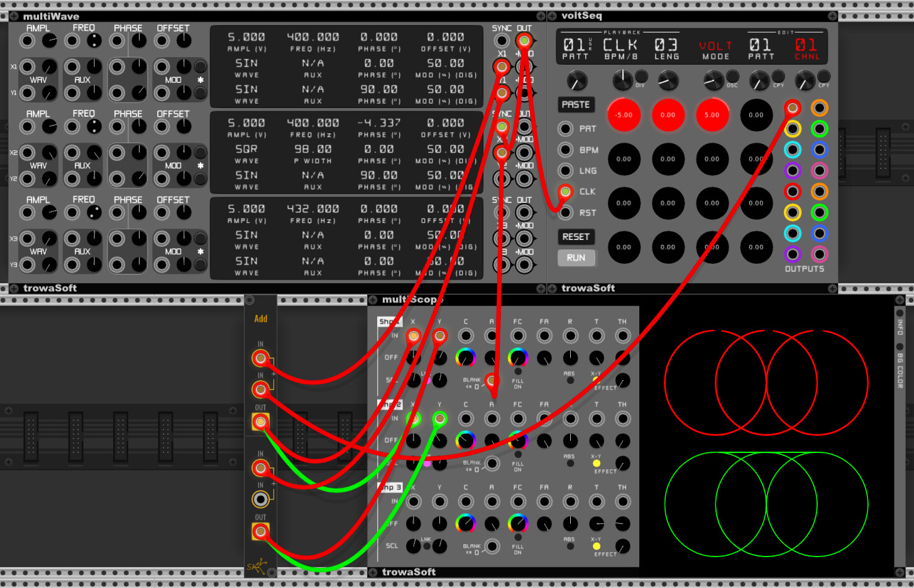Click the CLK input jack with red cable
This screenshot has height=588, width=914.
pos(566,192)
